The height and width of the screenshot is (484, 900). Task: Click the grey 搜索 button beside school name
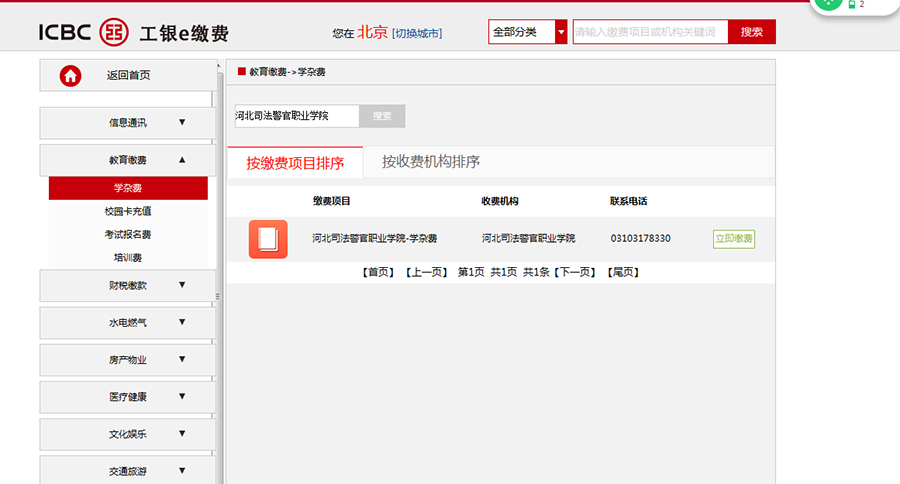(382, 116)
